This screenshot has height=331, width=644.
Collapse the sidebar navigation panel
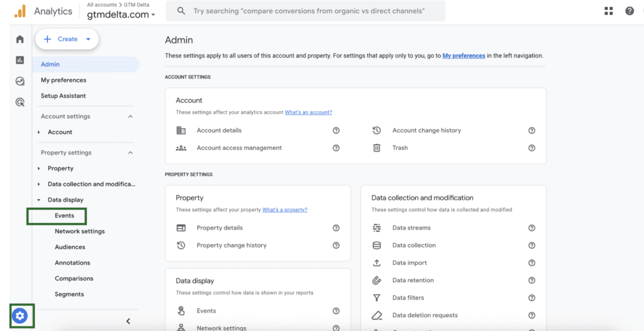(x=128, y=321)
